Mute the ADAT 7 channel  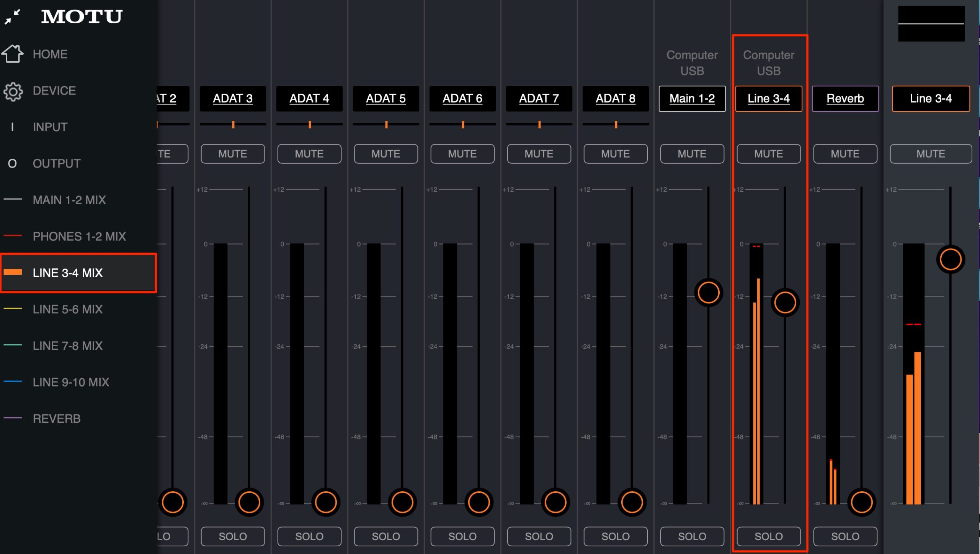pyautogui.click(x=539, y=154)
